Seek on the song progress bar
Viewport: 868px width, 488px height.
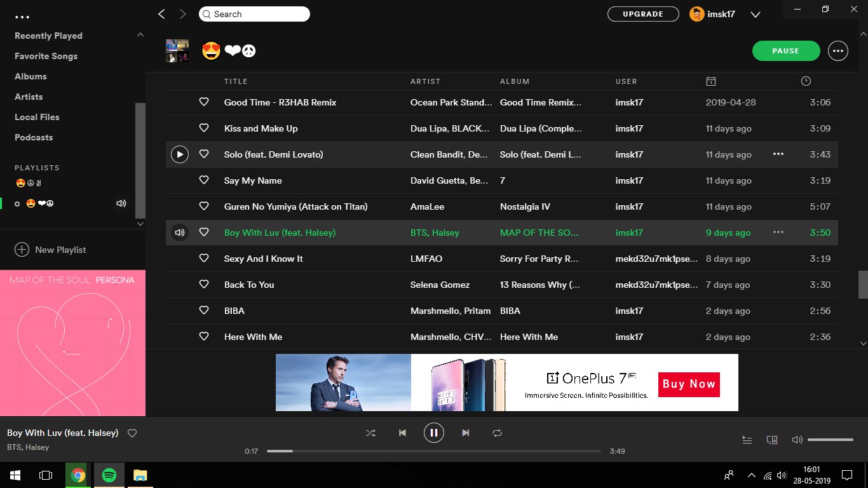[x=434, y=451]
